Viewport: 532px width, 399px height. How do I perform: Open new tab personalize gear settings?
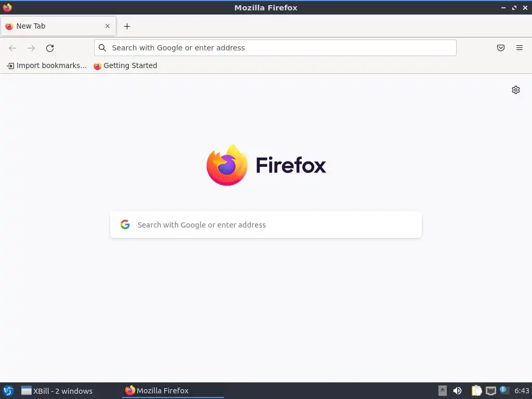click(x=516, y=90)
